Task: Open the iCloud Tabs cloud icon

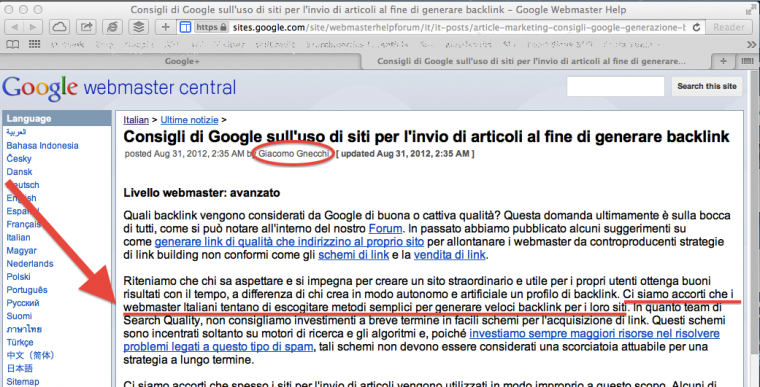Action: pyautogui.click(x=59, y=27)
